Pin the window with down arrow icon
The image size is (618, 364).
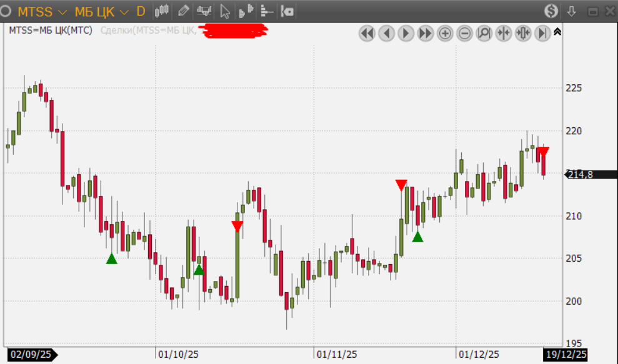point(571,11)
